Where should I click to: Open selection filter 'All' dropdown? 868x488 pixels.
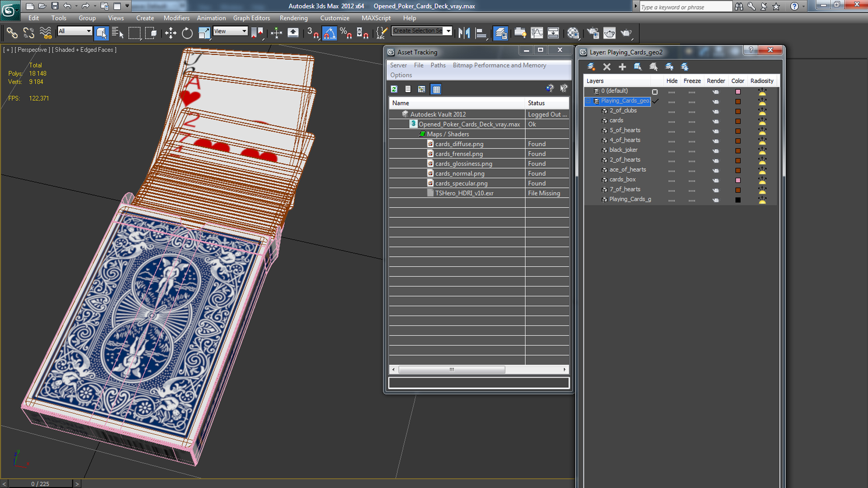[x=75, y=31]
